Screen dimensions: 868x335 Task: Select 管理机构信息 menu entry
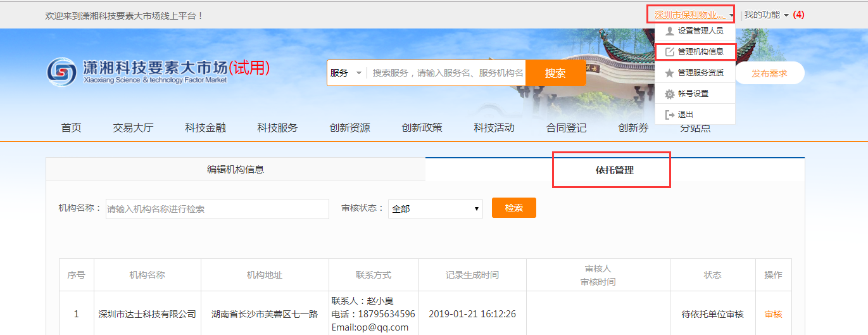coord(695,52)
